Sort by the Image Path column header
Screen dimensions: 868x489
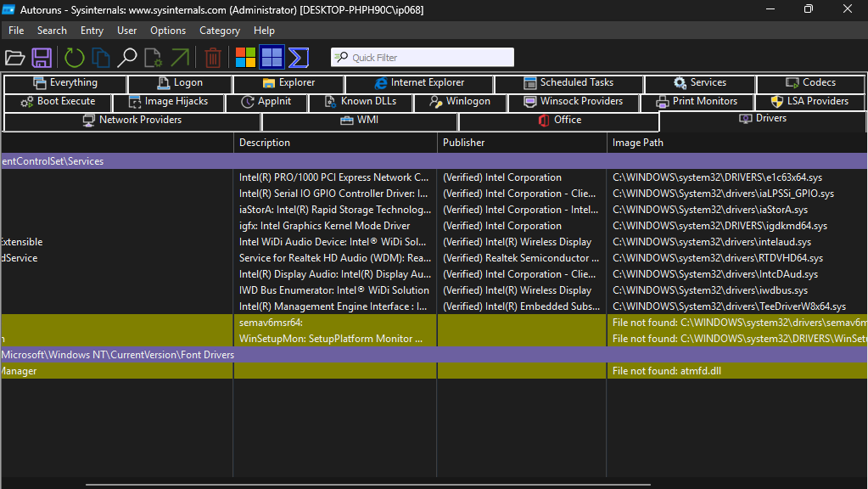pyautogui.click(x=736, y=143)
